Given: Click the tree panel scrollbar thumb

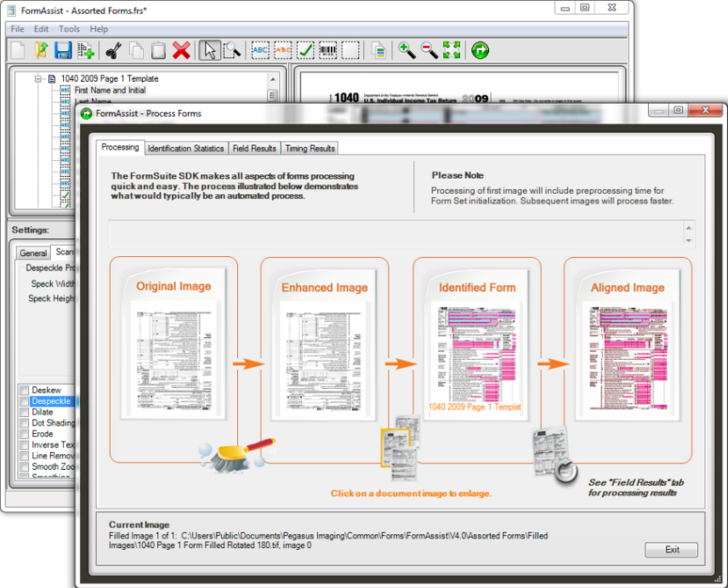Looking at the screenshot, I should pos(273,95).
